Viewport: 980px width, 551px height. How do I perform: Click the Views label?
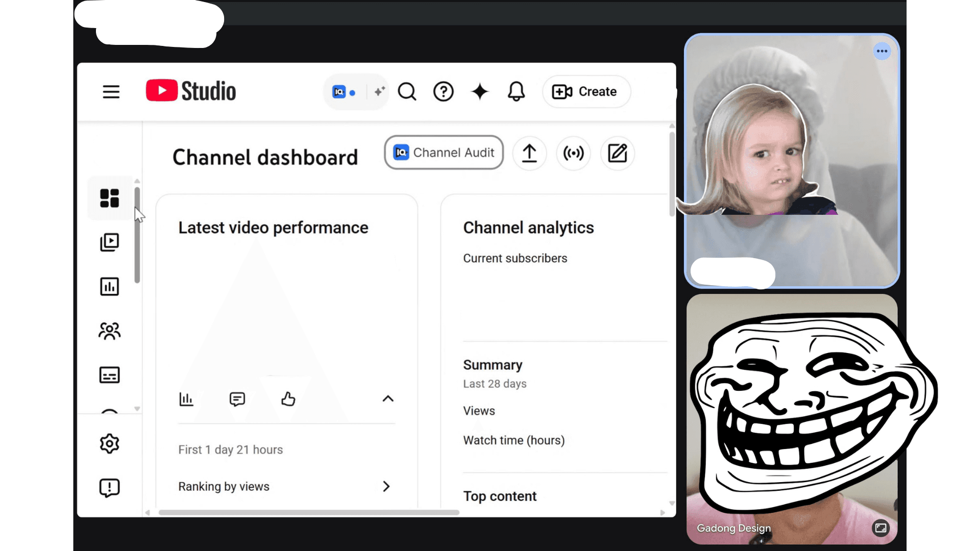pos(479,411)
